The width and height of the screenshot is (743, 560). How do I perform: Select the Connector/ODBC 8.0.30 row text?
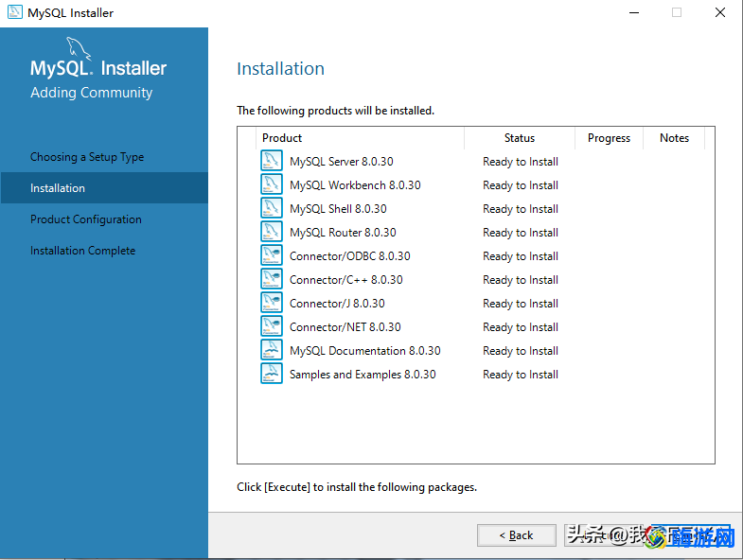[x=349, y=256]
